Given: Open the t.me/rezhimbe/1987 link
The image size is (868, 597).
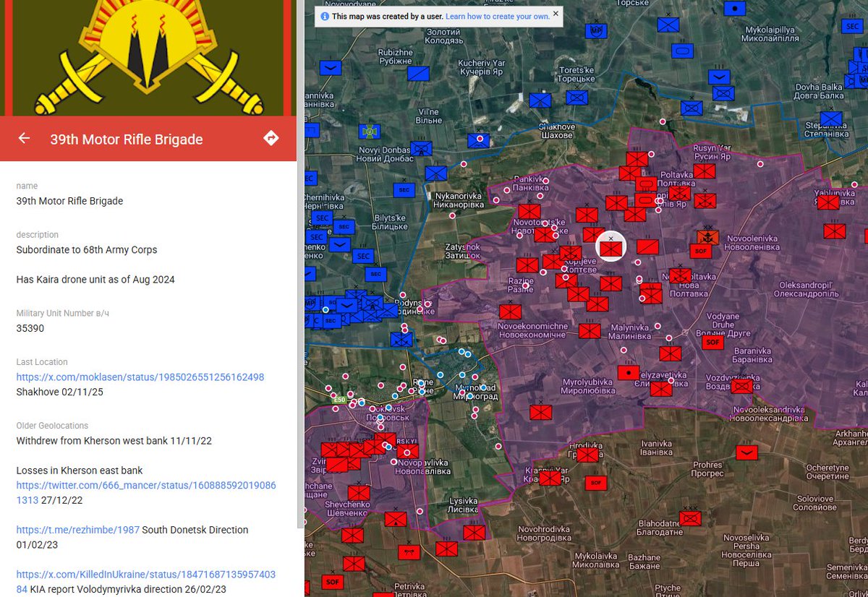Looking at the screenshot, I should point(77,530).
